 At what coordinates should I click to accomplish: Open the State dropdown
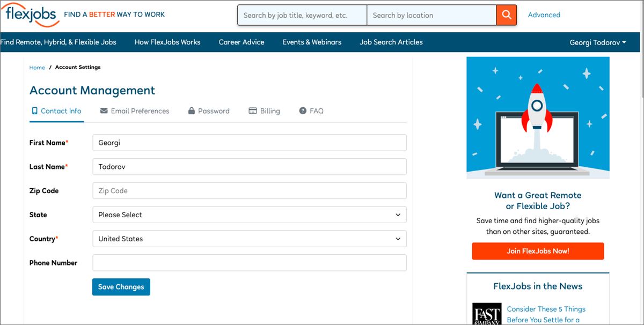[x=250, y=215]
